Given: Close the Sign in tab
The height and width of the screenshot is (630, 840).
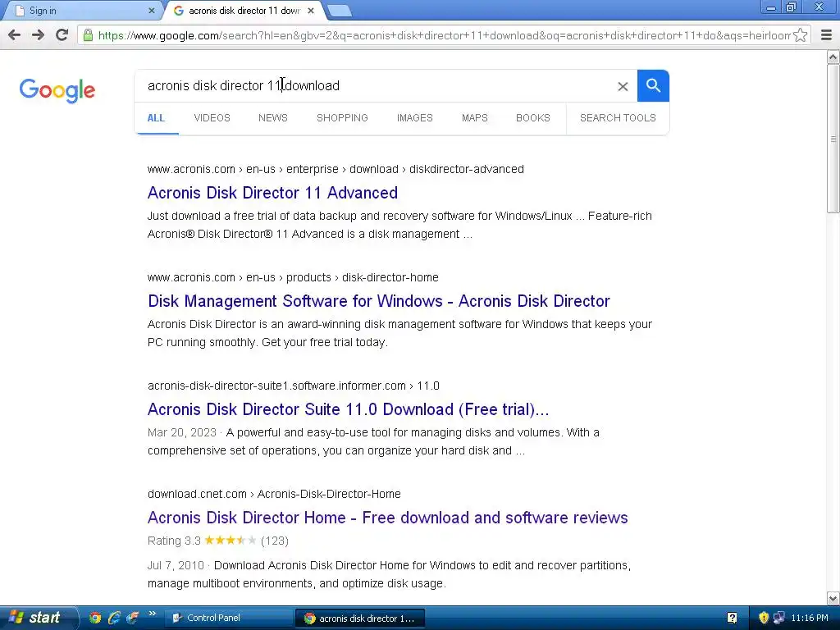Looking at the screenshot, I should tap(152, 10).
